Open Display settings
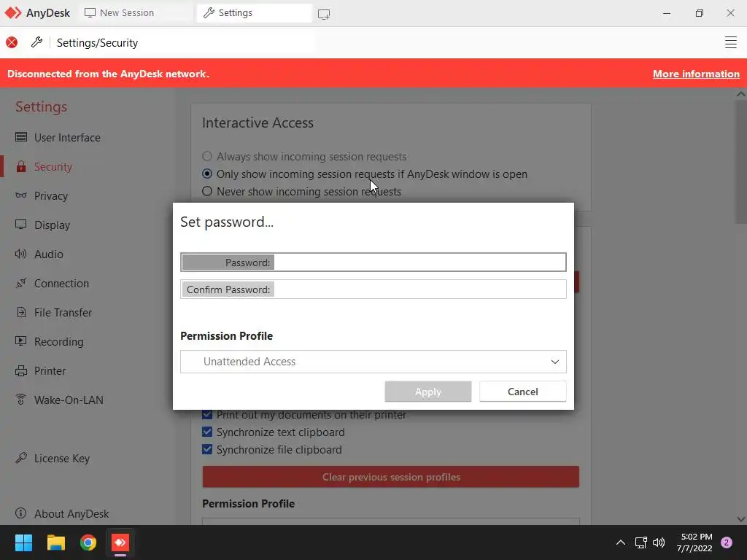The image size is (747, 560). (x=52, y=225)
